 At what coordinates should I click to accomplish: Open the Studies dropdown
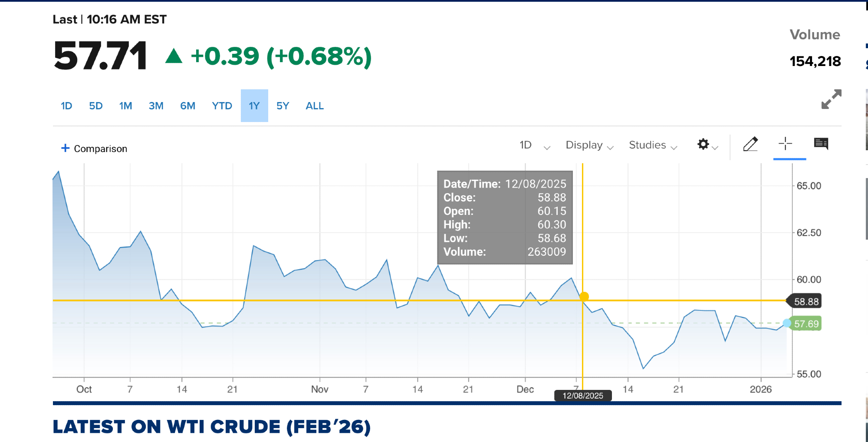tap(652, 145)
